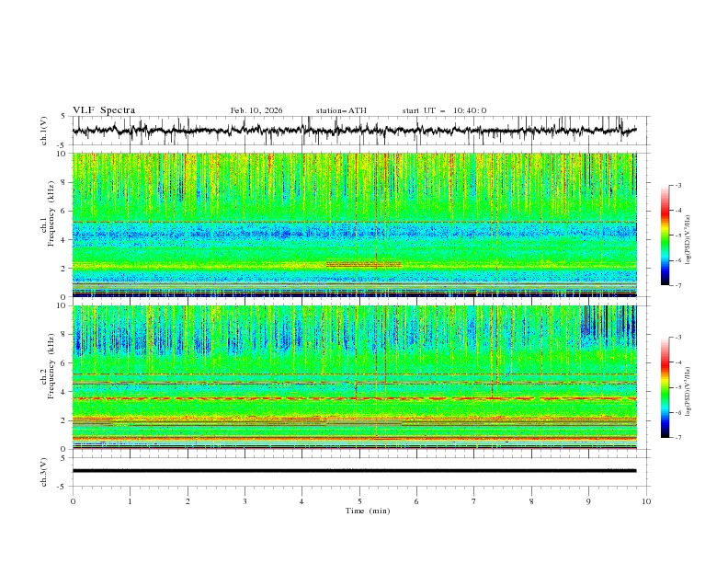
Task: Click the ch.2 PSD color scale bar
Action: [x=665, y=387]
